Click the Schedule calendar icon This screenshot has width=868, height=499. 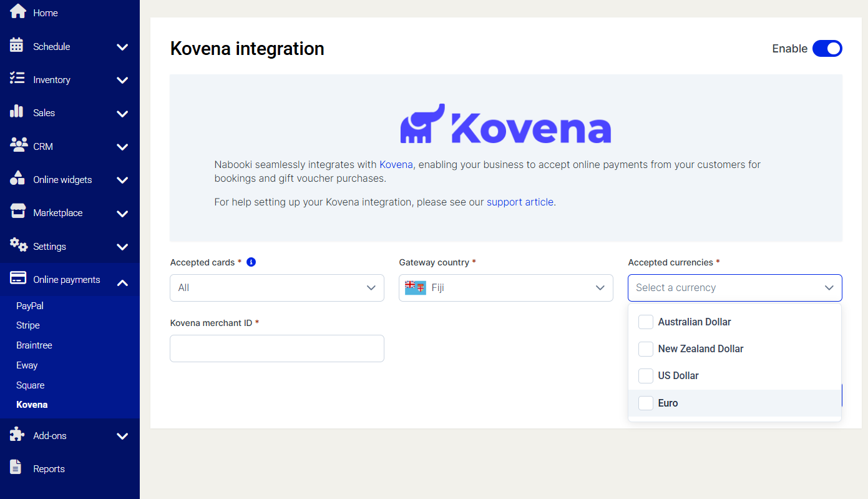pos(17,46)
